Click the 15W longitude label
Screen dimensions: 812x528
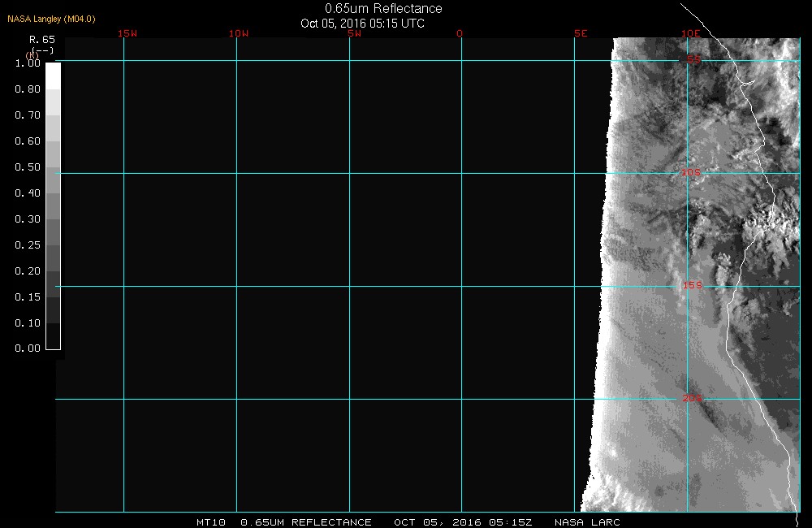pos(127,33)
